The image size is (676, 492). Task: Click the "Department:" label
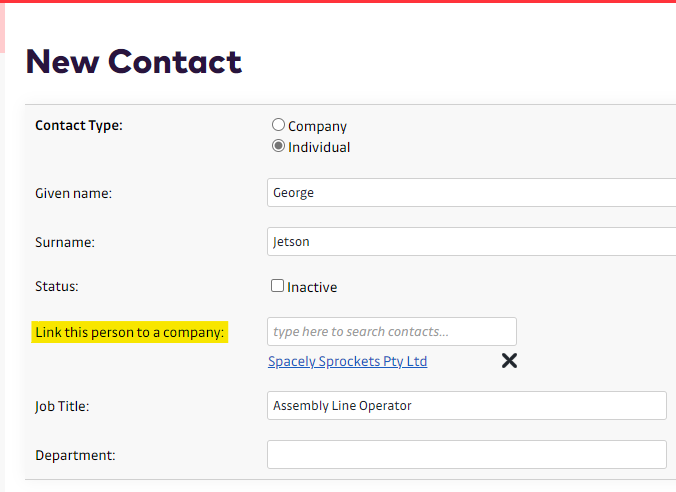click(75, 455)
